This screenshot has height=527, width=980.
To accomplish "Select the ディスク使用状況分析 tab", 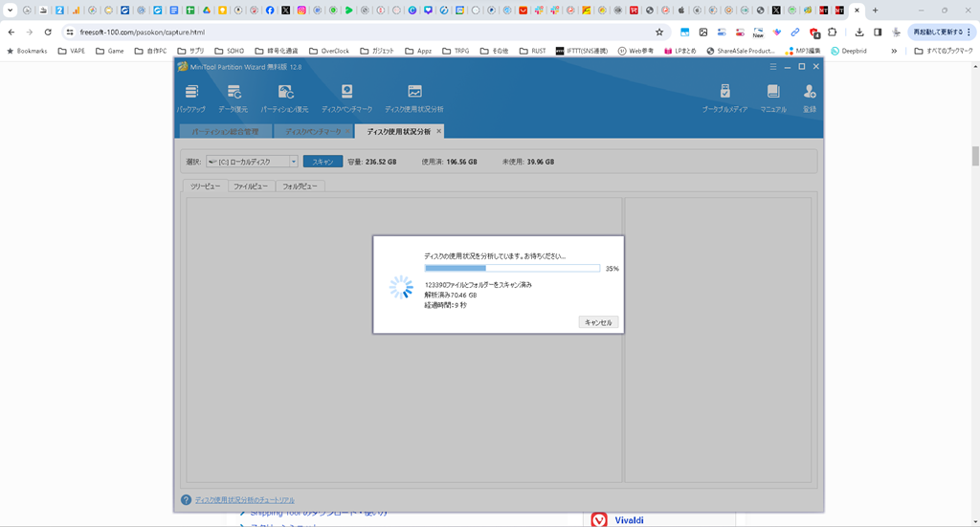I will click(398, 132).
